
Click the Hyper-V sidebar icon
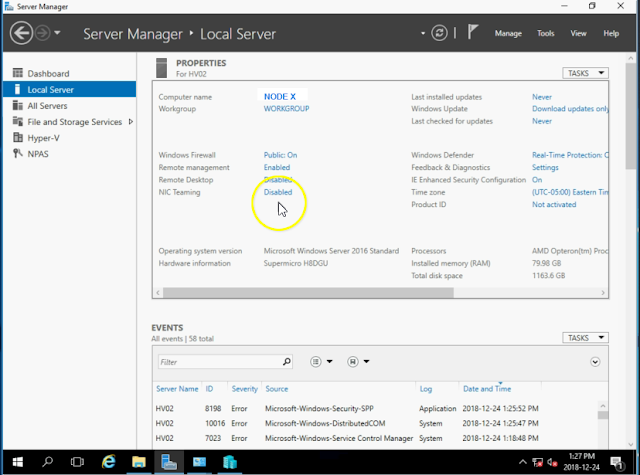pos(18,138)
